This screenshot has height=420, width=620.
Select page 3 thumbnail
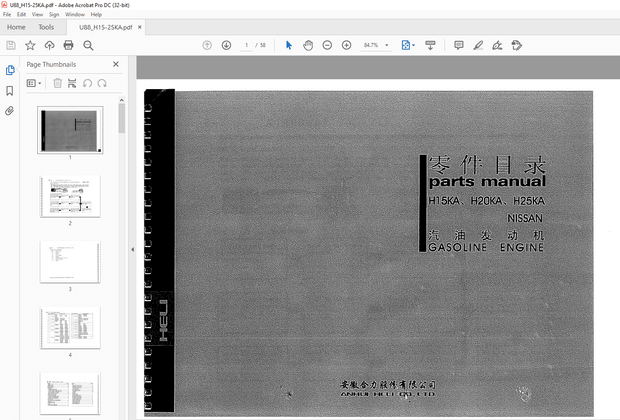pyautogui.click(x=70, y=262)
